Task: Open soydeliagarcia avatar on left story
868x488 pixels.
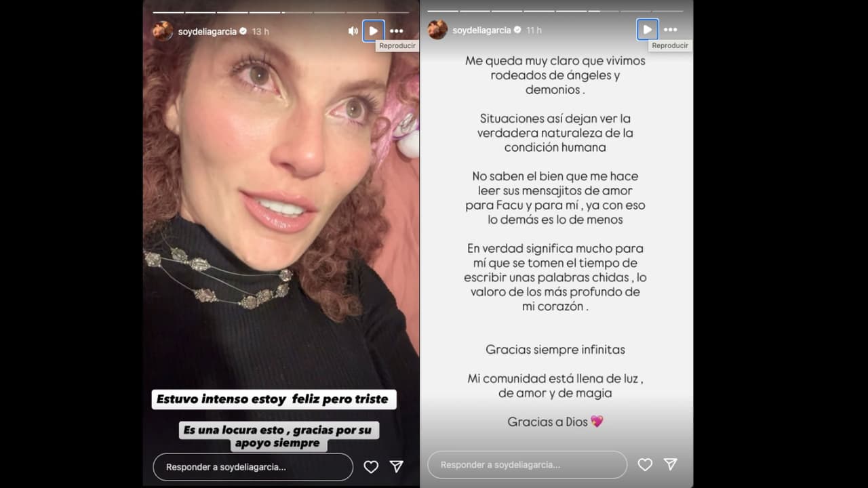Action: (x=163, y=31)
